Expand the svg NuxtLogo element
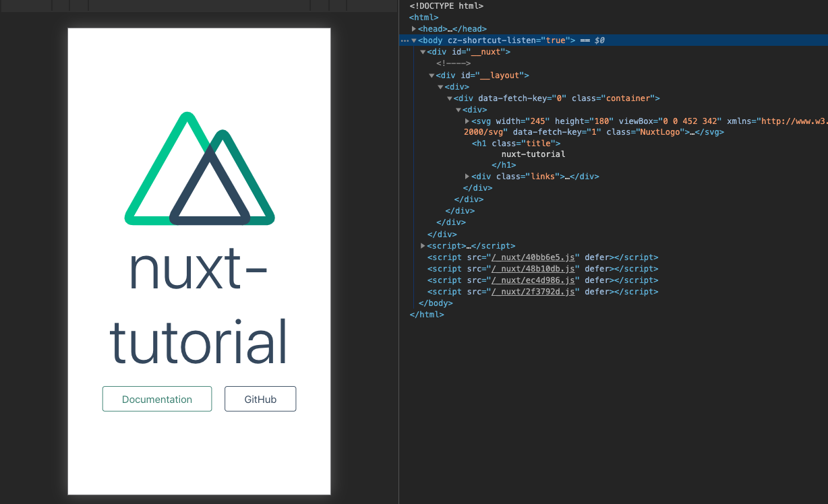Viewport: 828px width, 504px height. pyautogui.click(x=467, y=121)
